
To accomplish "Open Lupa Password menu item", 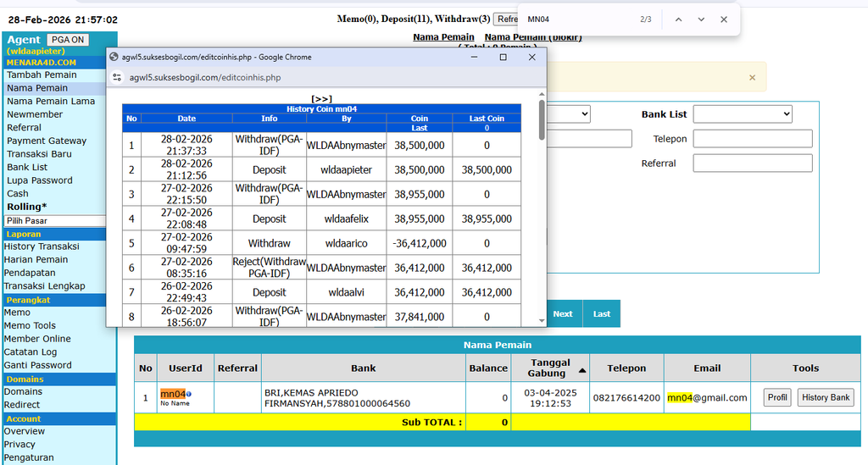I will (39, 180).
